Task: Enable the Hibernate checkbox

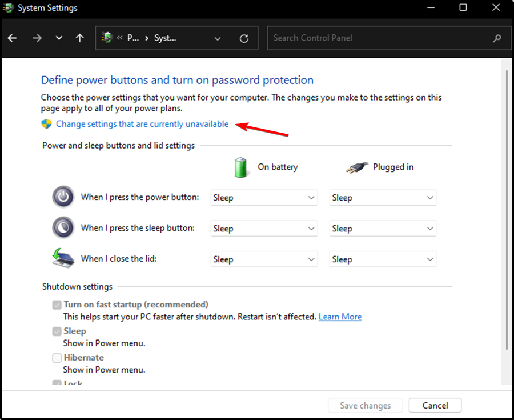Action: pyautogui.click(x=57, y=357)
